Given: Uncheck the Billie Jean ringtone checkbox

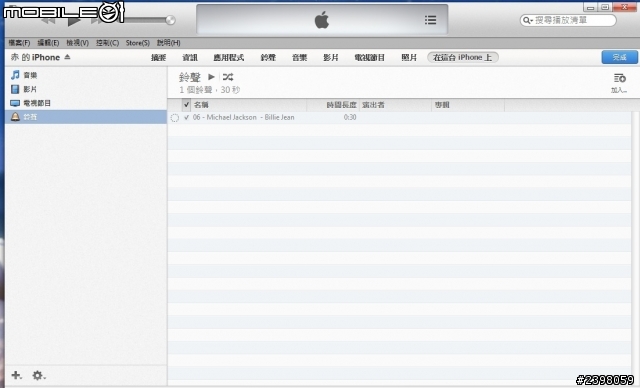Looking at the screenshot, I should 187,118.
